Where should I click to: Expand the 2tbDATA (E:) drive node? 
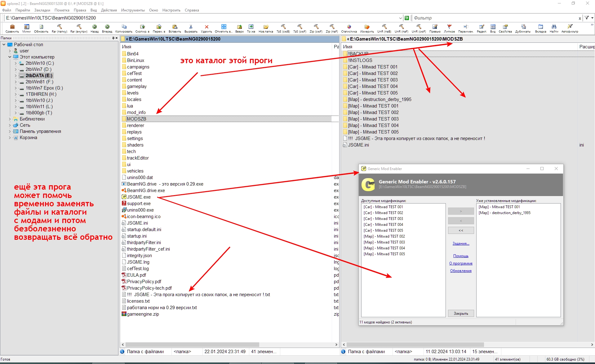click(x=16, y=76)
